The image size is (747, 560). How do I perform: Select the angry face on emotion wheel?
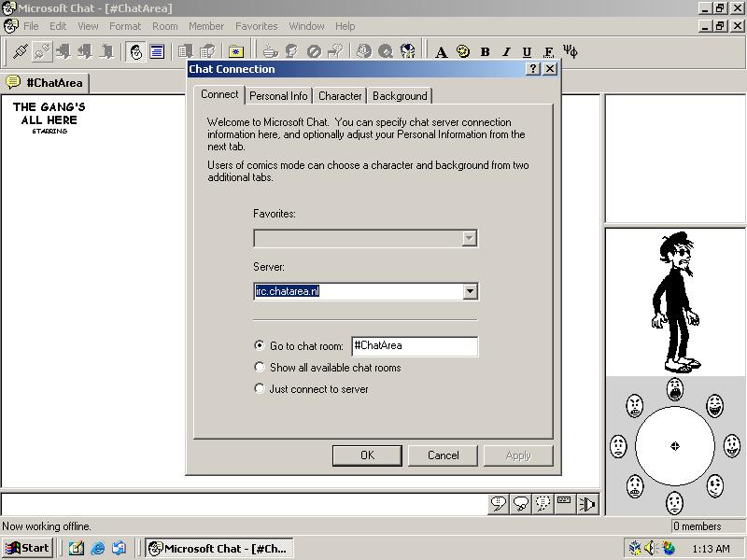(x=635, y=406)
